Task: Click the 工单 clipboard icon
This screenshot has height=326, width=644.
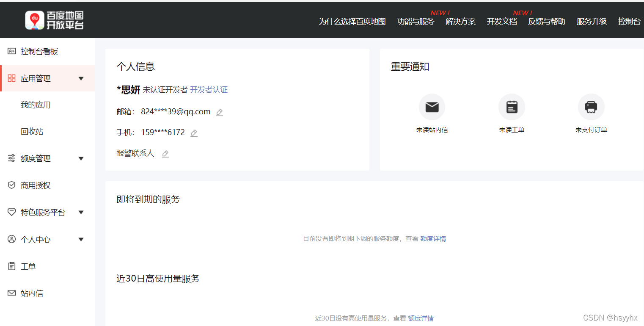Action: click(12, 266)
